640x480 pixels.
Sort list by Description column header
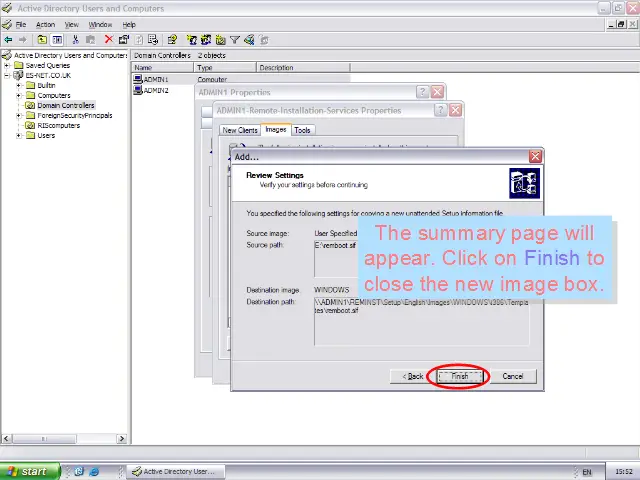click(x=303, y=67)
